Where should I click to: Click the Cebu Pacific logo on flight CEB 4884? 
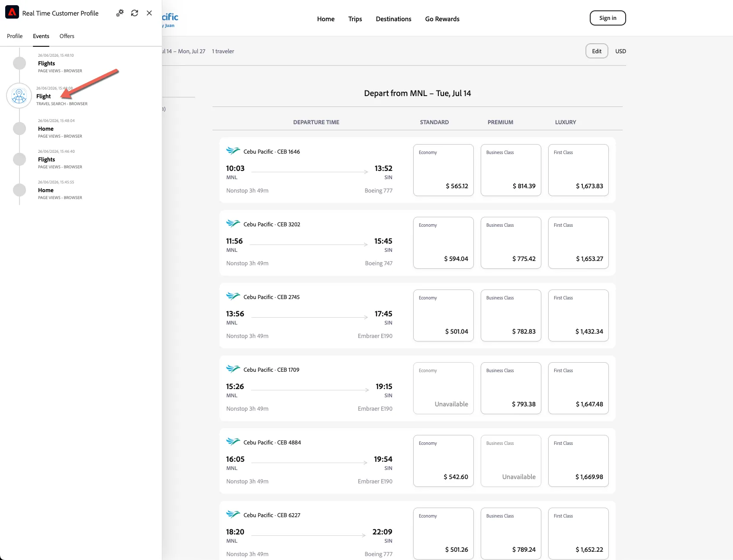pos(233,442)
